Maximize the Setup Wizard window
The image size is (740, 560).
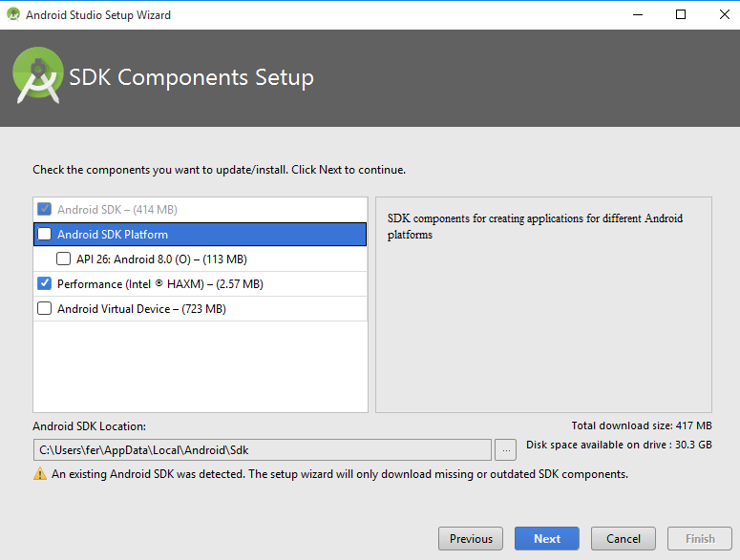tap(681, 14)
